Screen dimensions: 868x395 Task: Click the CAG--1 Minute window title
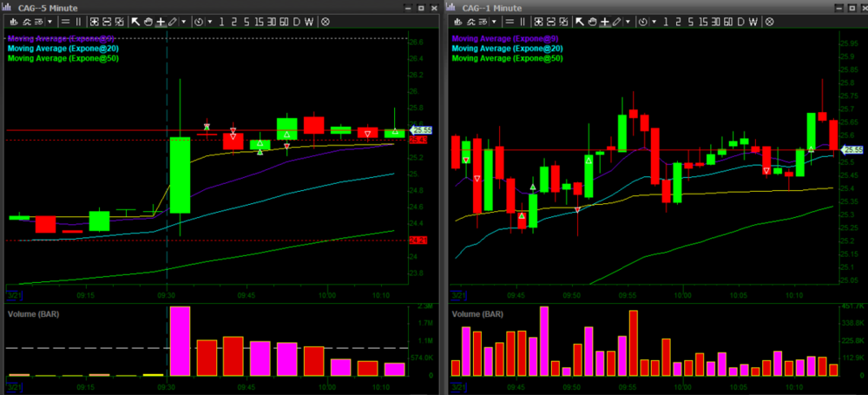pyautogui.click(x=494, y=7)
